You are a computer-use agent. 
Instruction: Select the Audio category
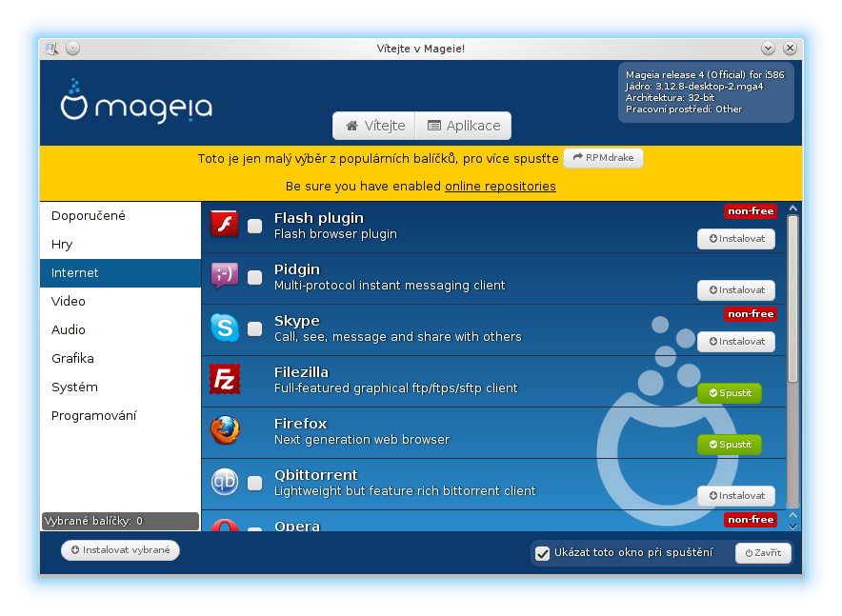tap(120, 330)
